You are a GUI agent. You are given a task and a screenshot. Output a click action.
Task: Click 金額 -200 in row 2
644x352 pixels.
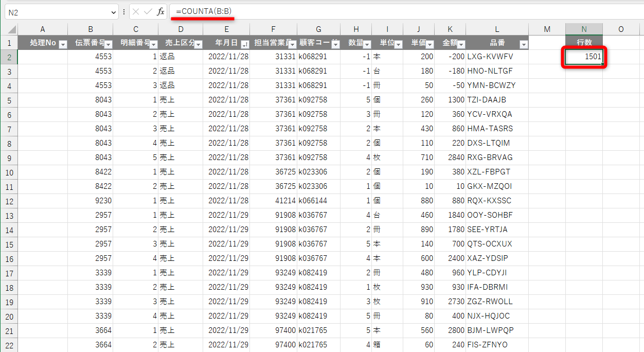coord(450,57)
